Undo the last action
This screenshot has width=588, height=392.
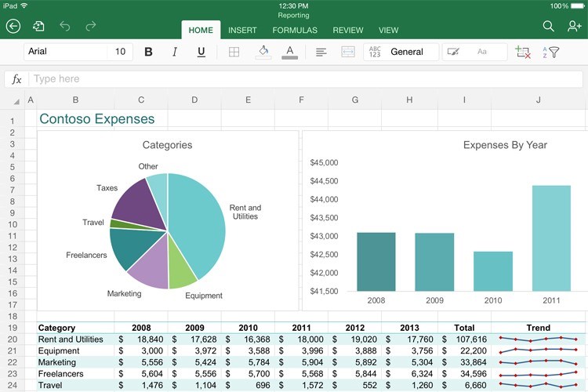[65, 26]
